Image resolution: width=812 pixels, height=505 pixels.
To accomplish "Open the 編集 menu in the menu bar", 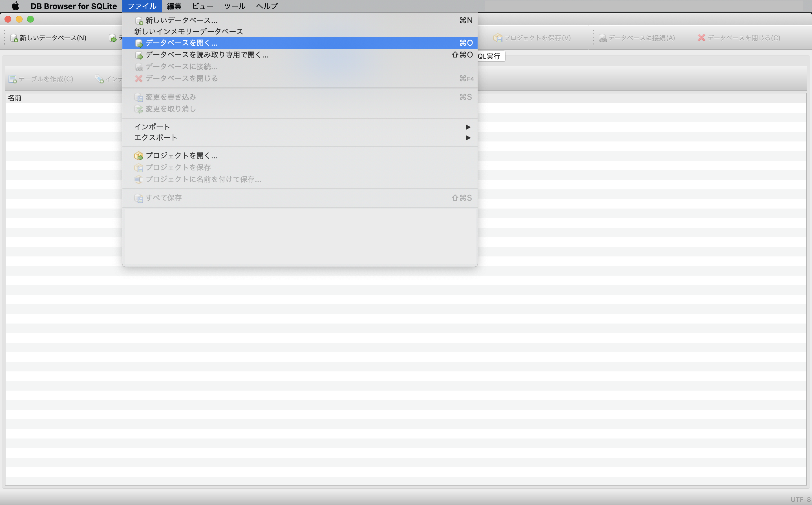I will click(x=174, y=6).
